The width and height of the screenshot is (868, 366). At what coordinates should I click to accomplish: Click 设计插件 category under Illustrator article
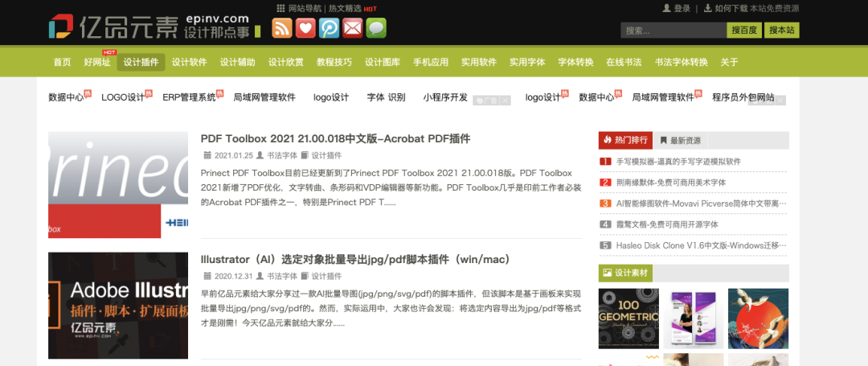coord(326,276)
